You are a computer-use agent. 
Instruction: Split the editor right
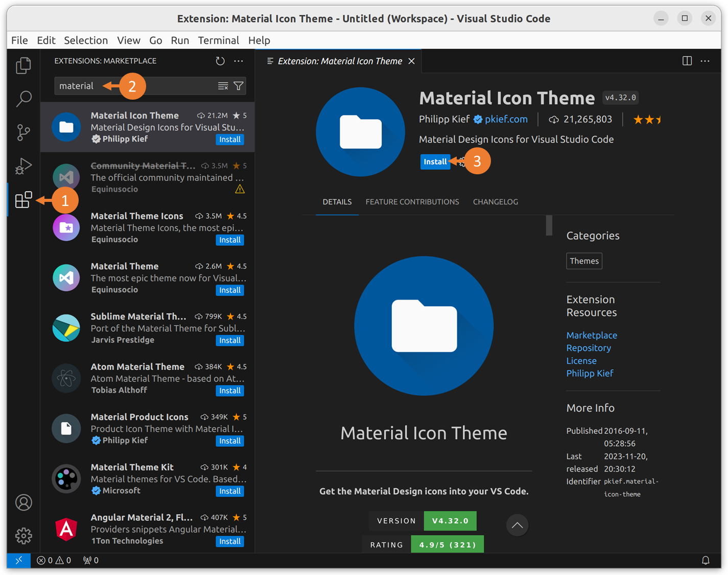[x=687, y=61]
